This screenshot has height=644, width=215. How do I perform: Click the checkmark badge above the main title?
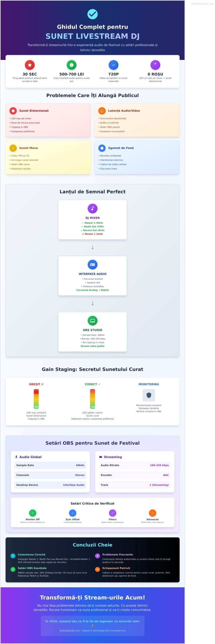(92, 14)
